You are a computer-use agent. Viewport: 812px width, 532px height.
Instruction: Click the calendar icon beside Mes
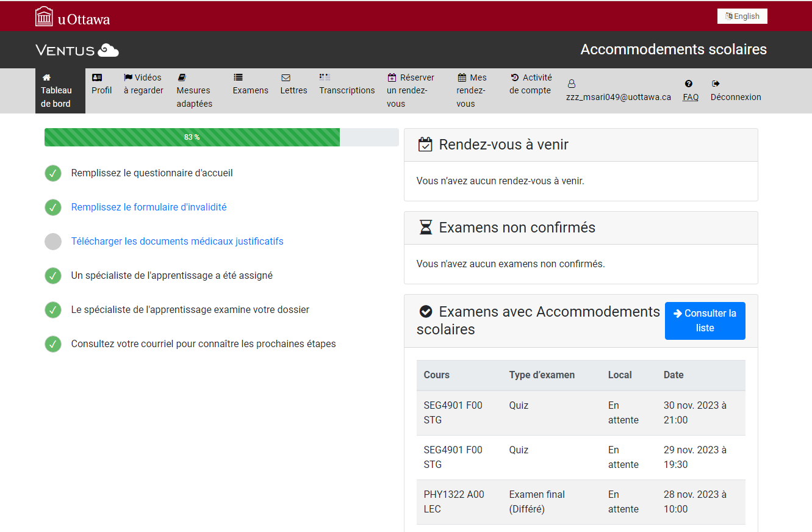462,77
